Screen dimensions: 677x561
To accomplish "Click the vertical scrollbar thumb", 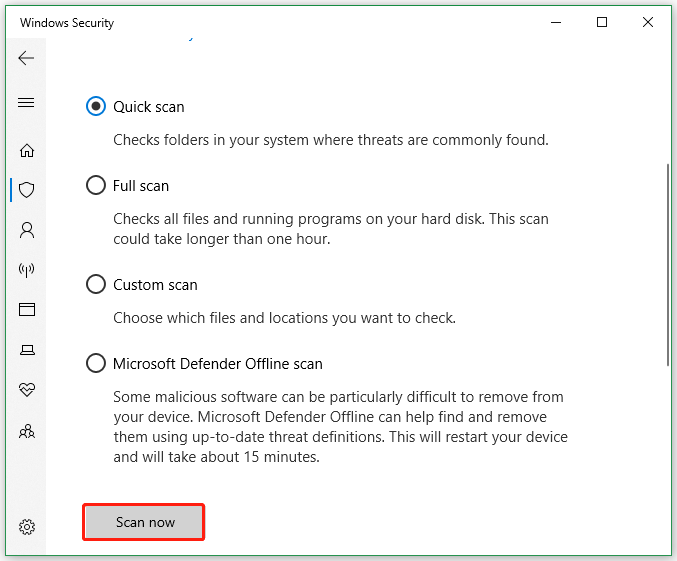I will [x=668, y=264].
